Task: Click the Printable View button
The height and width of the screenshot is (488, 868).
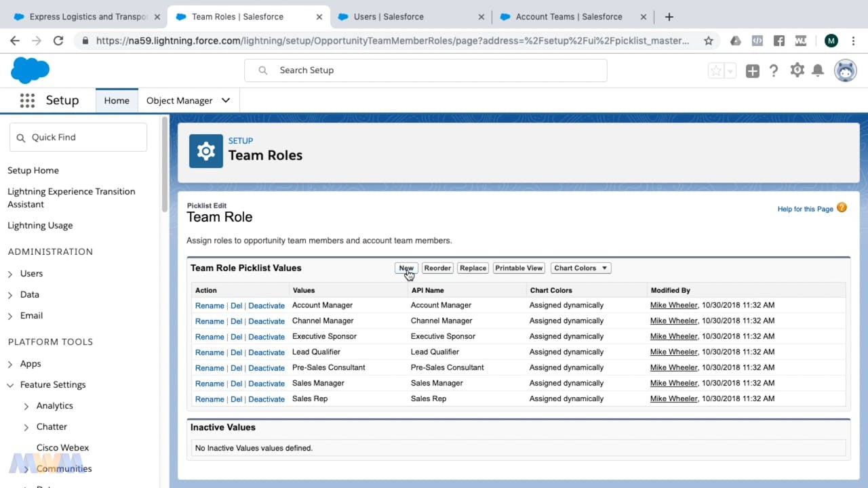Action: coord(519,268)
